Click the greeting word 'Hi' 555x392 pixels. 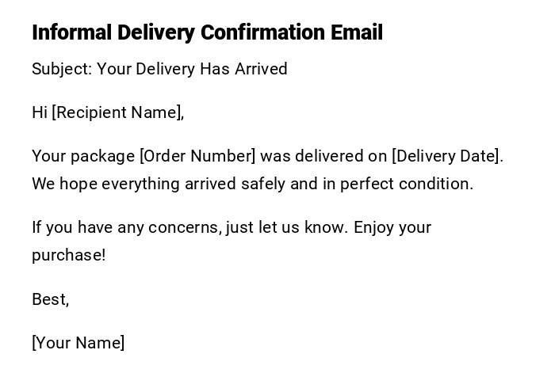tap(40, 112)
